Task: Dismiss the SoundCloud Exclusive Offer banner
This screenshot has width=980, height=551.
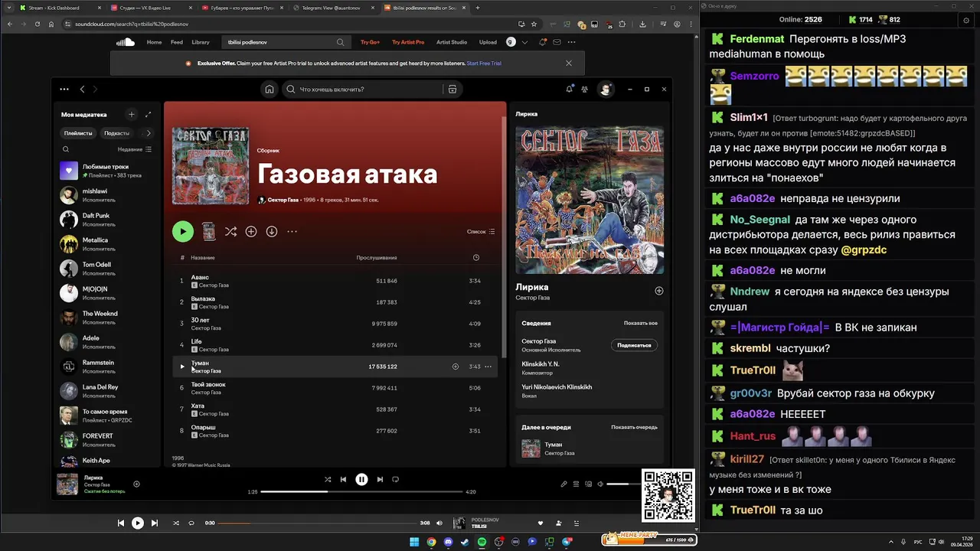Action: pos(568,64)
